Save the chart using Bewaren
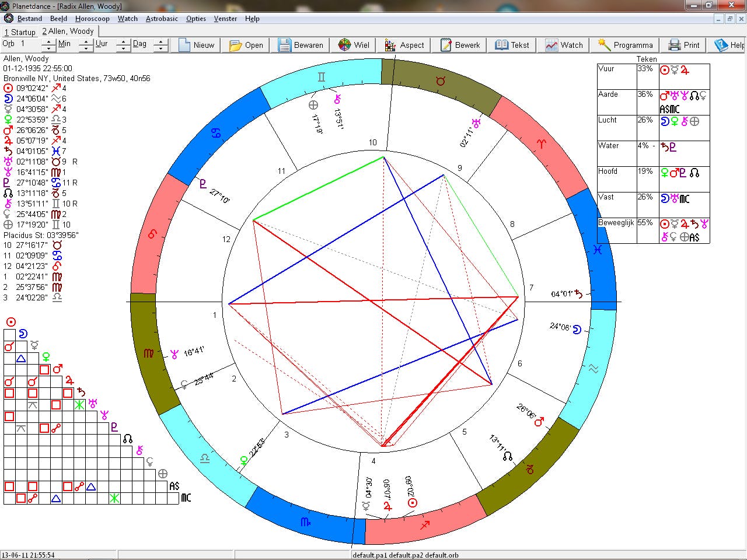The image size is (747, 560). tap(301, 45)
